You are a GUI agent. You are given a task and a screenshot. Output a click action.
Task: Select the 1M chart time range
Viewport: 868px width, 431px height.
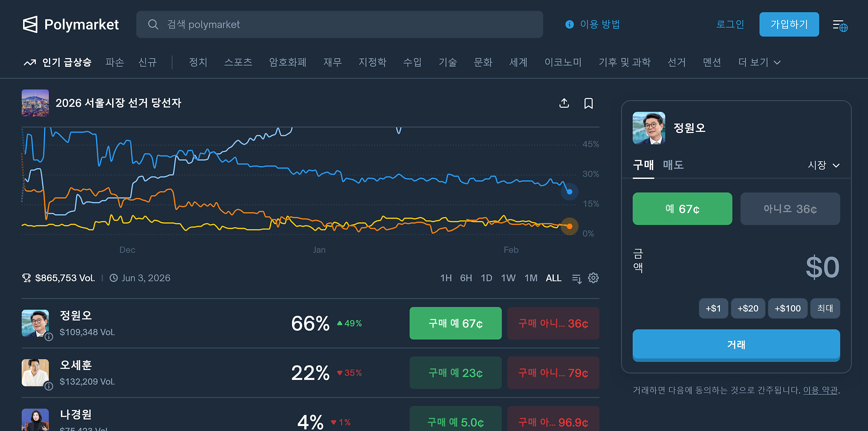coord(531,278)
